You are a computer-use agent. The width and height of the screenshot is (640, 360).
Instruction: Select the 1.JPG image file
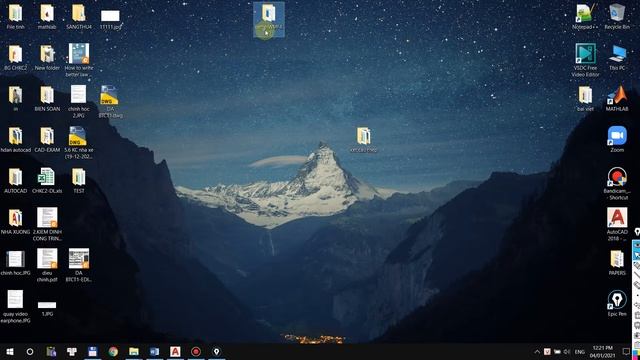pos(47,308)
